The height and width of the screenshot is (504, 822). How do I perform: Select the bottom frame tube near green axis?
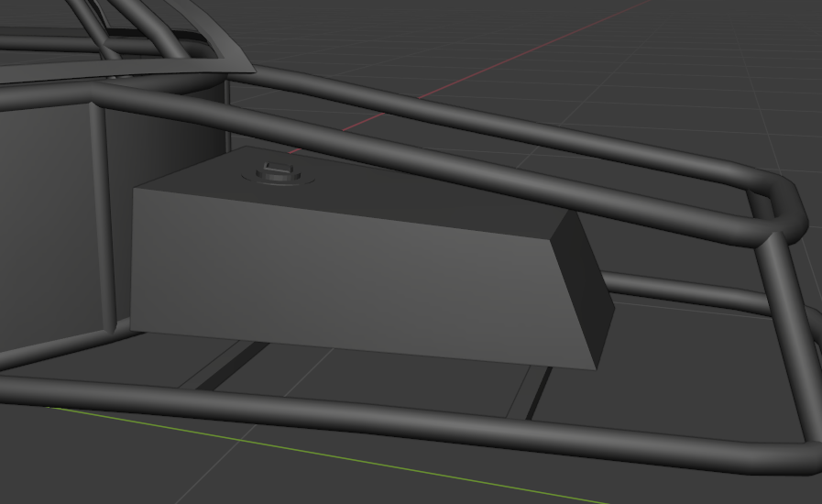pos(409,420)
